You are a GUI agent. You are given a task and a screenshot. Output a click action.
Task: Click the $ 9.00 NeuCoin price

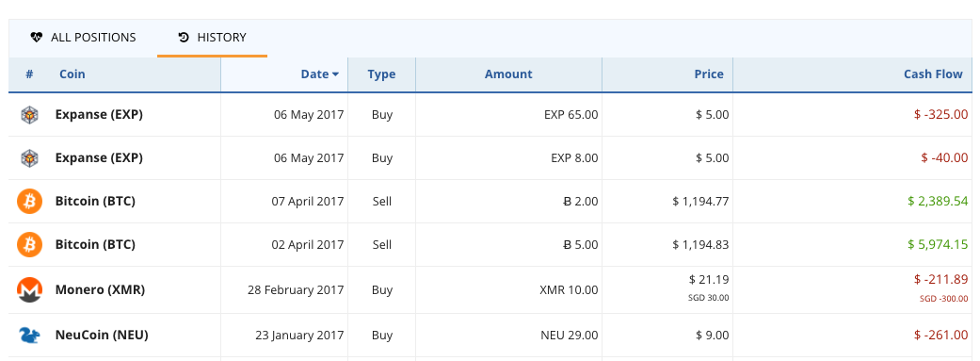tap(713, 336)
